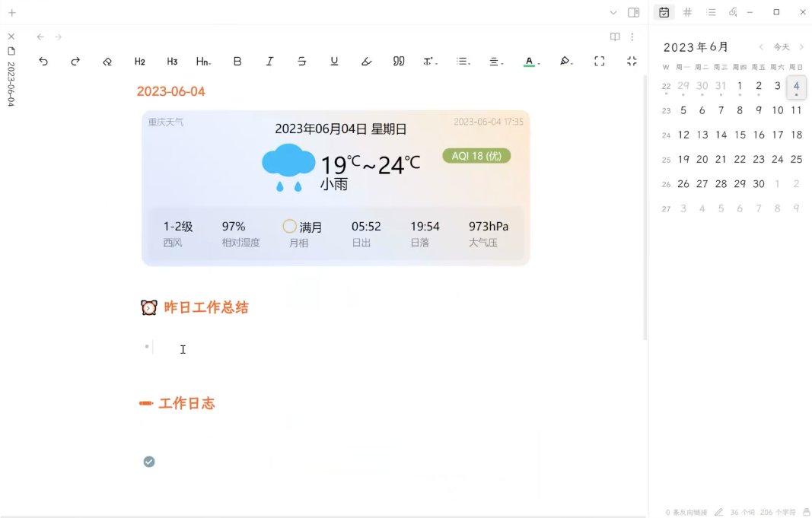Apply H2 heading formatting

[x=139, y=61]
